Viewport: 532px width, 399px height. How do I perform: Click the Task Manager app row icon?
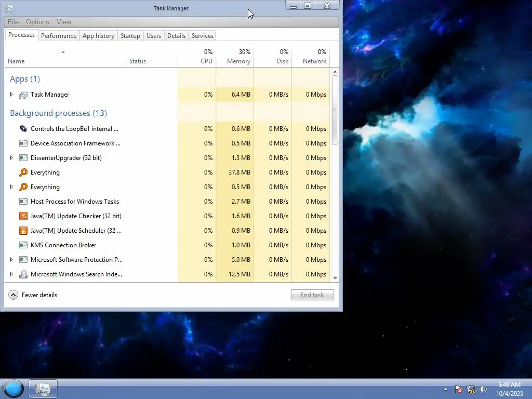tap(23, 95)
